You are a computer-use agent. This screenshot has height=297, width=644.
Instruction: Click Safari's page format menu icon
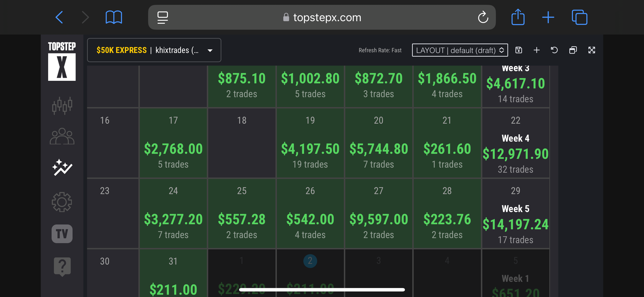(163, 17)
